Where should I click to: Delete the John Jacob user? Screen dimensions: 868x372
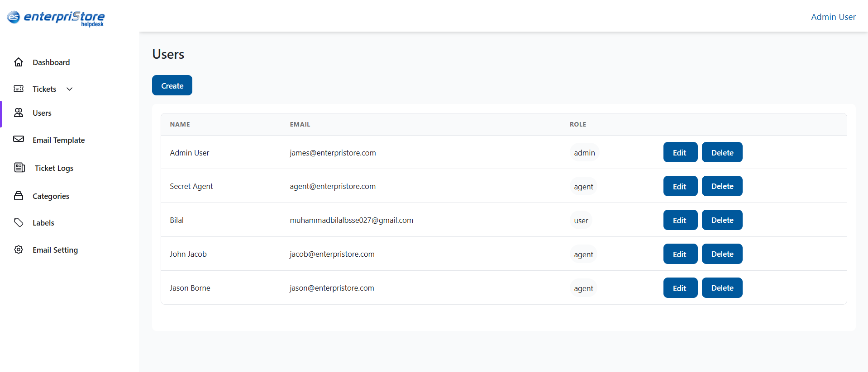[722, 254]
